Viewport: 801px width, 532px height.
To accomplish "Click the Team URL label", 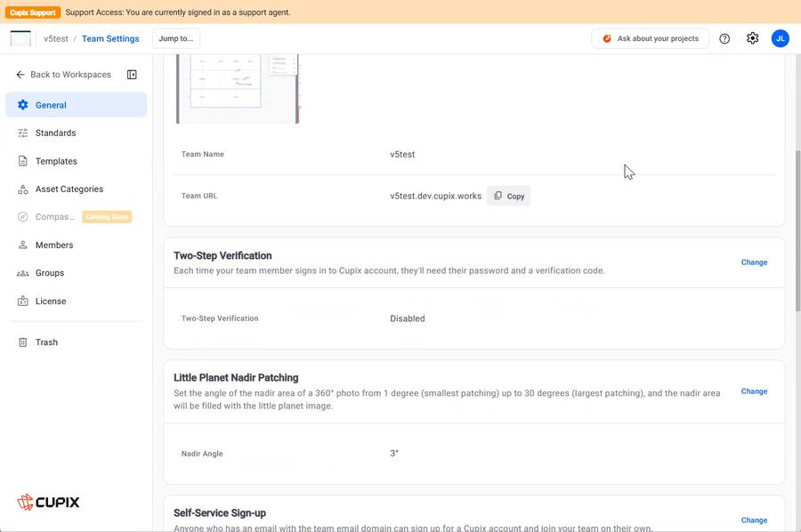I will pos(199,196).
